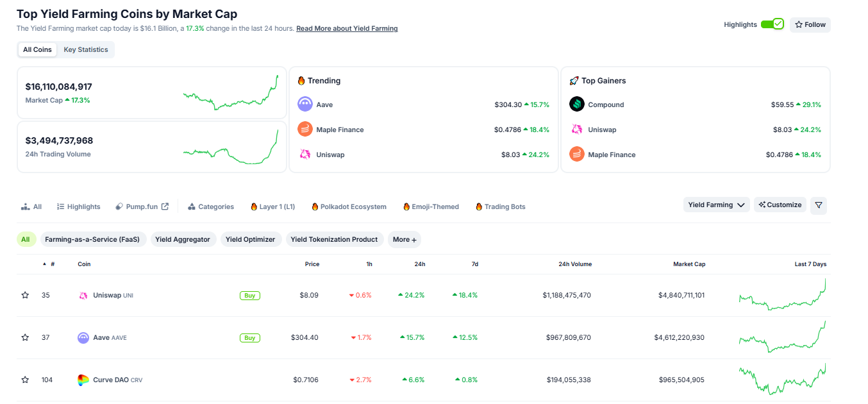Open Curve DAO CRV coin name

coord(118,380)
